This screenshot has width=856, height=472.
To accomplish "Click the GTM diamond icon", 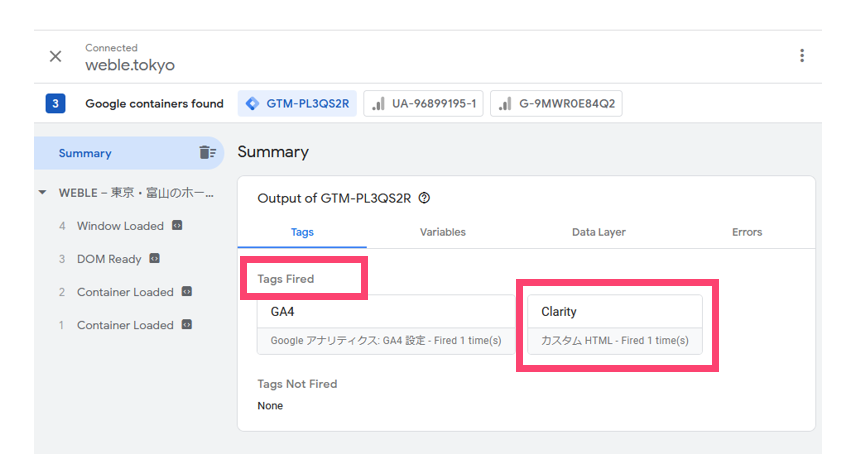I will tap(252, 104).
